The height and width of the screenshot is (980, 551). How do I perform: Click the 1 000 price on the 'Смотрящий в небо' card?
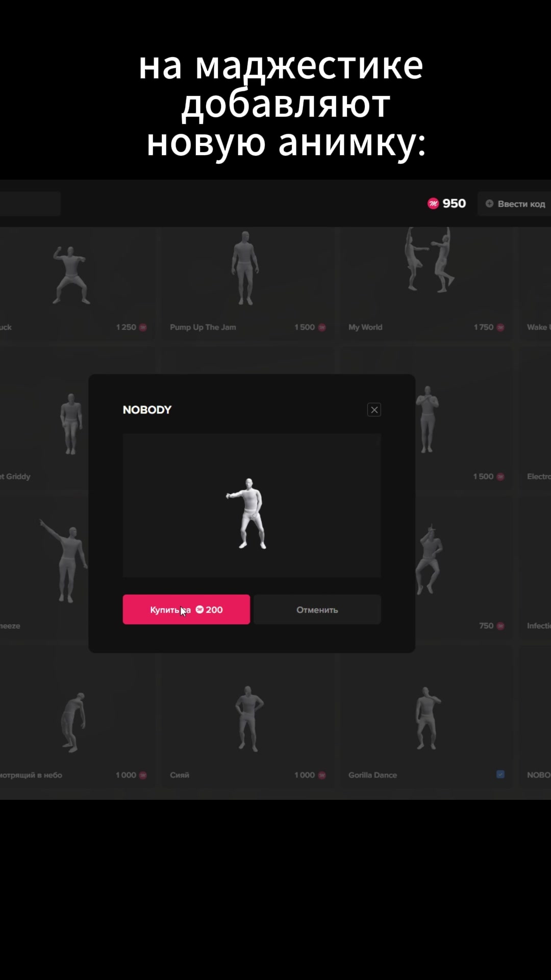tap(126, 775)
